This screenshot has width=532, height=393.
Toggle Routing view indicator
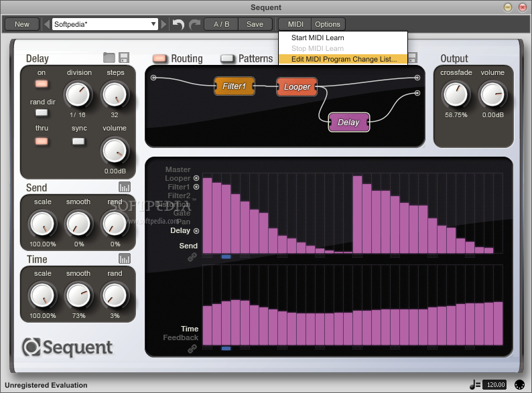click(160, 58)
